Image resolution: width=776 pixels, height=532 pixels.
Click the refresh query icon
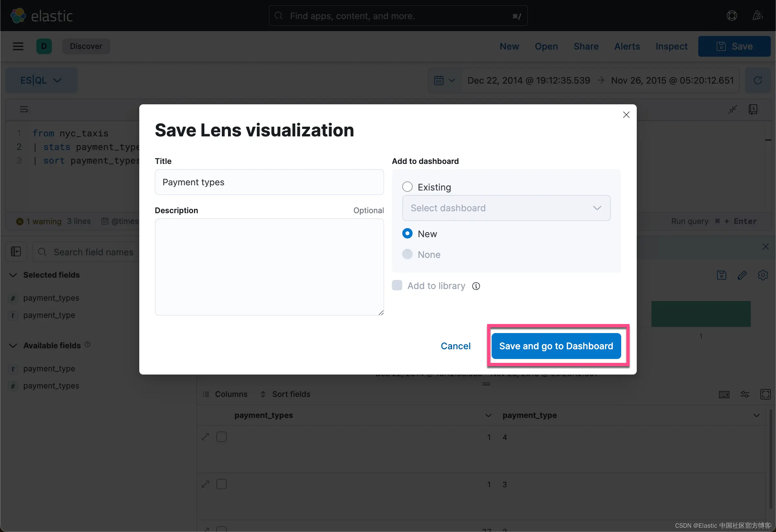pos(757,80)
